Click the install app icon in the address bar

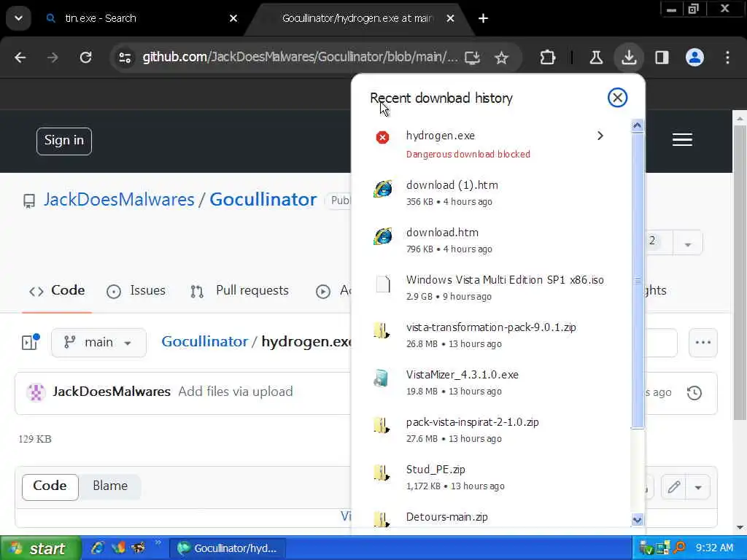(x=472, y=58)
